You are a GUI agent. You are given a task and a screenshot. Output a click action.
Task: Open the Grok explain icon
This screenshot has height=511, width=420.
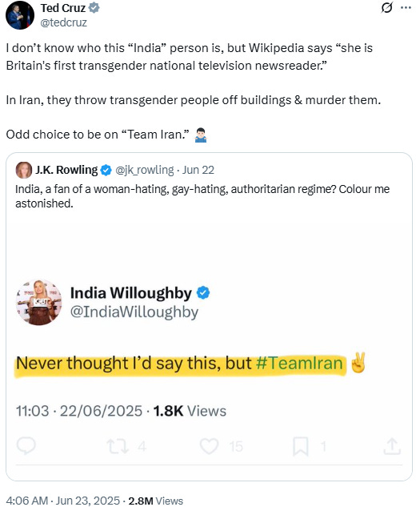coord(386,7)
